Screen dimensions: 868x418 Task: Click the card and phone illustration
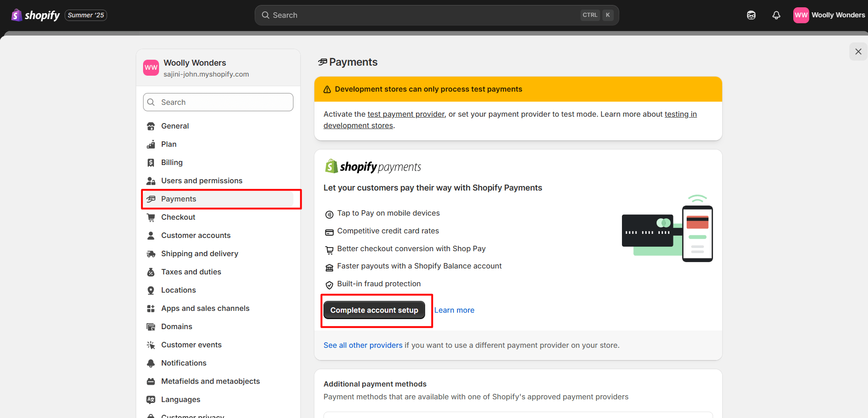668,228
